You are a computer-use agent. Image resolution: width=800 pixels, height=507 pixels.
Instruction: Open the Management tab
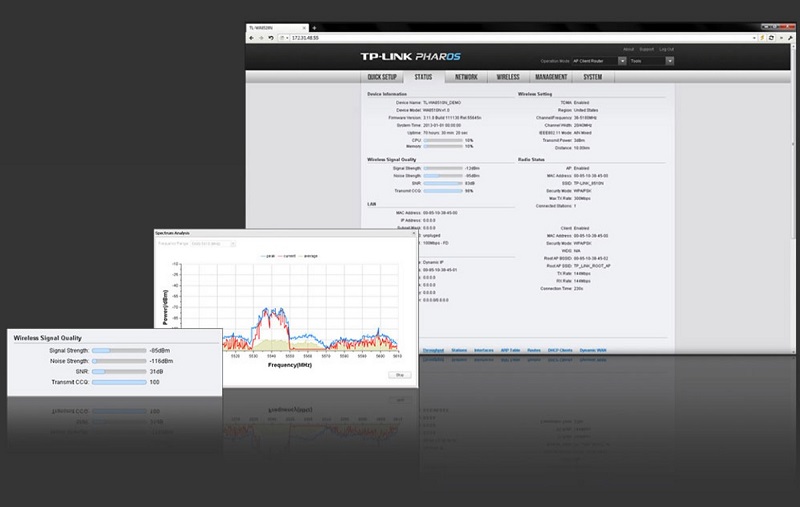click(x=551, y=77)
